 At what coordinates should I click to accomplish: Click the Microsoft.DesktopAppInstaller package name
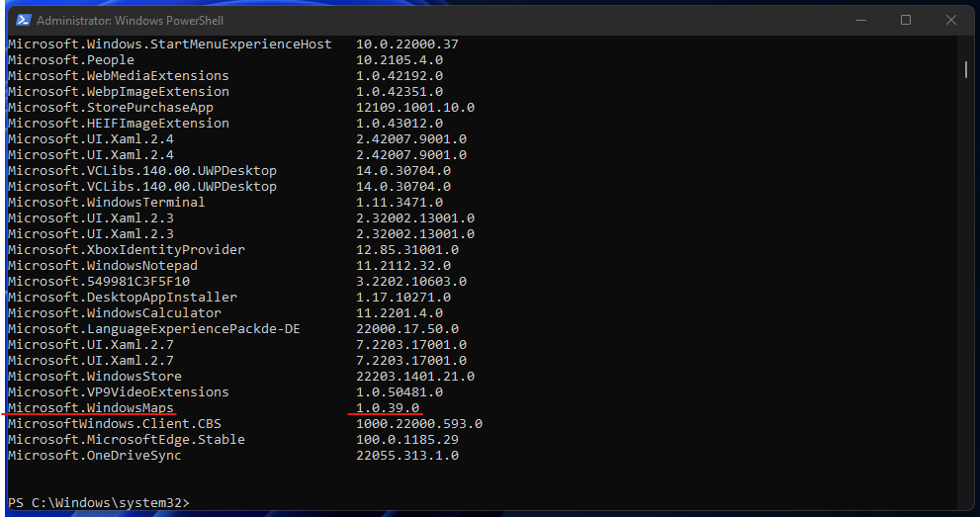click(122, 297)
